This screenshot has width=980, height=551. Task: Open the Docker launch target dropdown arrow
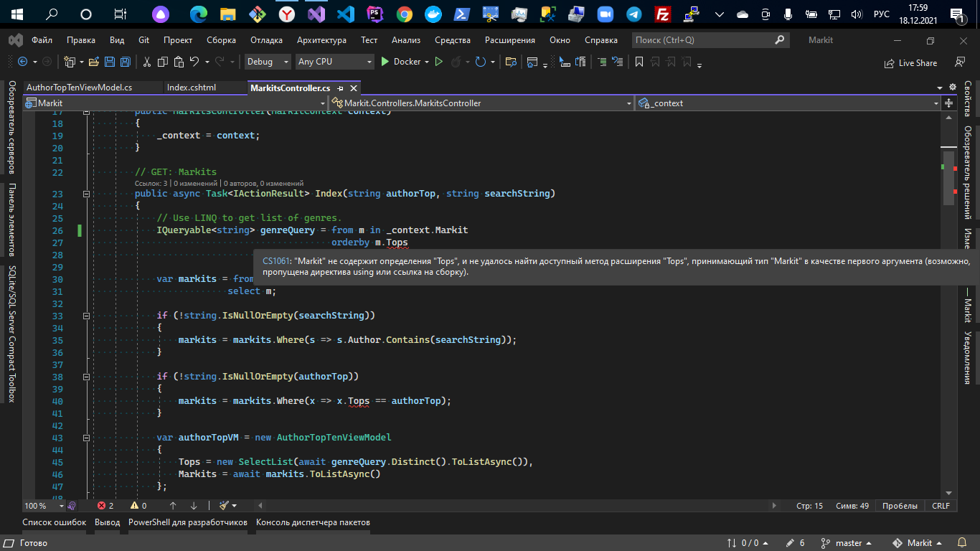427,62
